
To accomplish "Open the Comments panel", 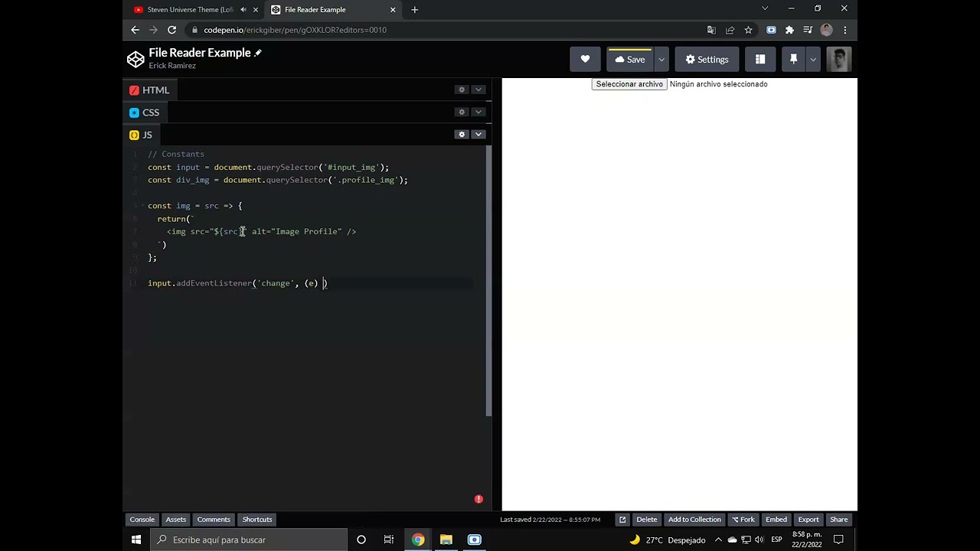I will 214,519.
